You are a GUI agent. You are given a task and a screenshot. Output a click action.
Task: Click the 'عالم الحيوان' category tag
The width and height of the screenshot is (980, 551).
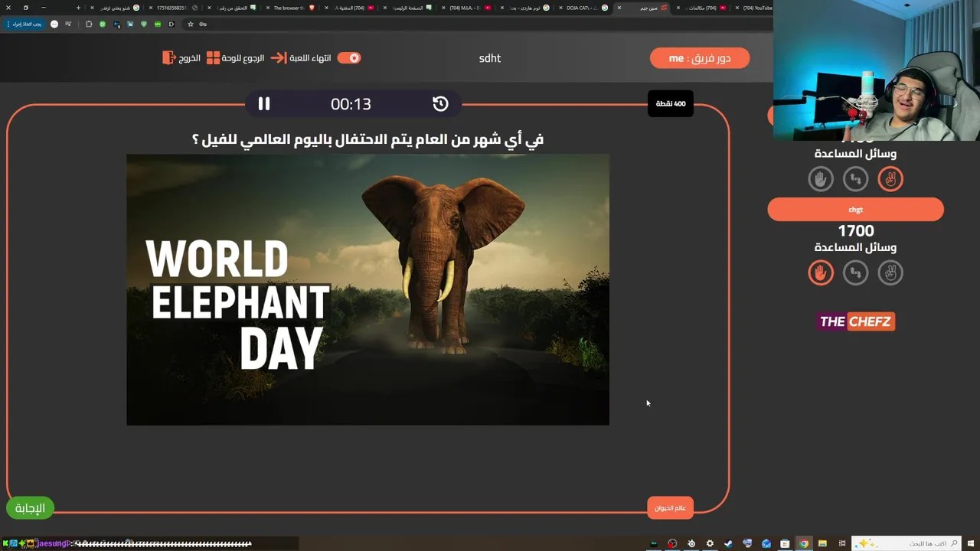tap(670, 507)
